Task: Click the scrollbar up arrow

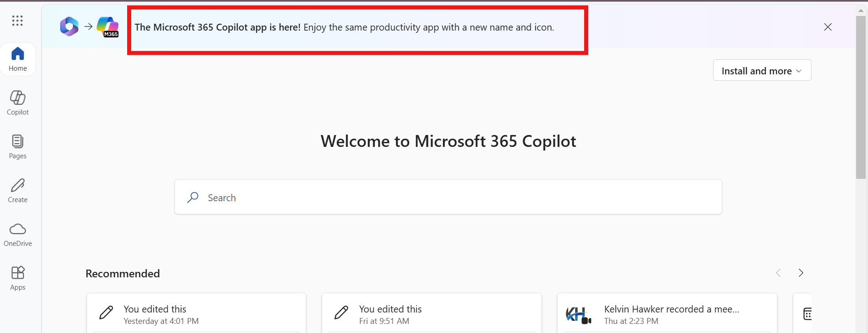Action: pyautogui.click(x=861, y=10)
